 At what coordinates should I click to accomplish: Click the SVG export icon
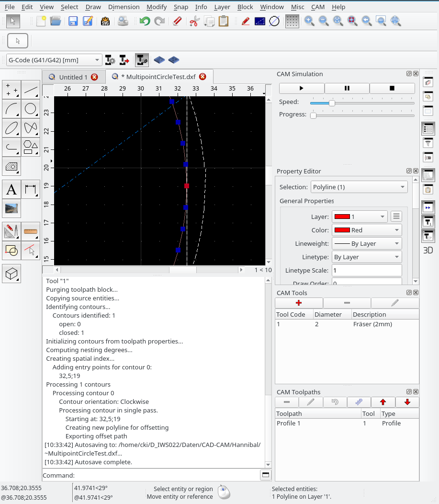tap(105, 21)
